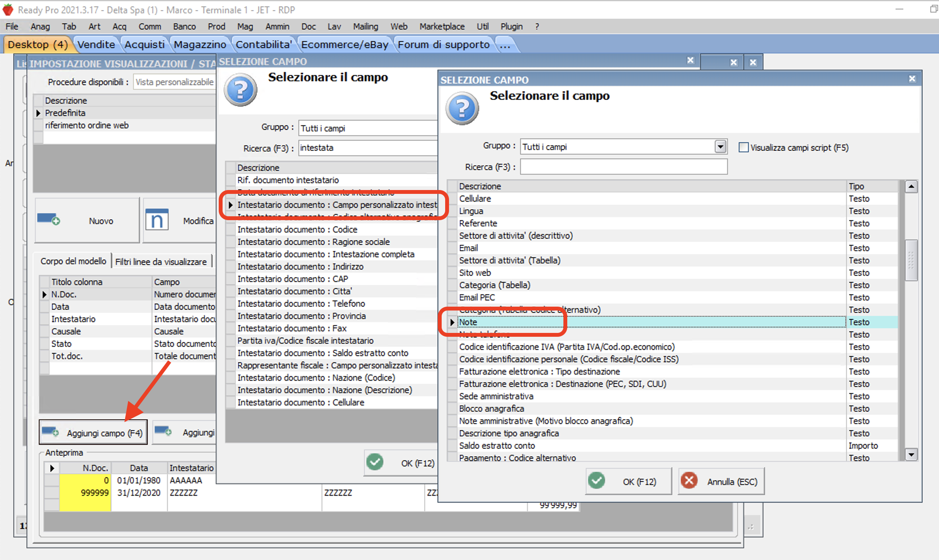Open the Gruppo dropdown in front dialog
939x560 pixels.
(720, 147)
